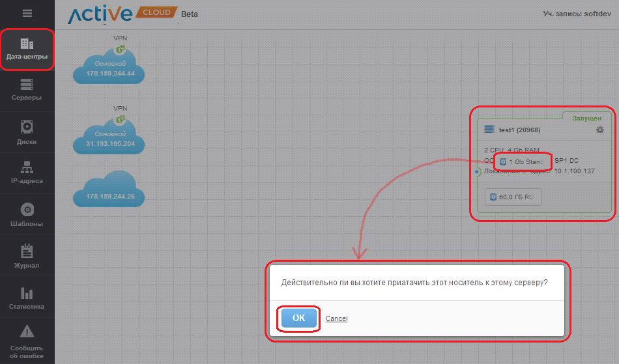Click the IP-адреса network icon
The height and width of the screenshot is (364, 619).
[x=27, y=167]
